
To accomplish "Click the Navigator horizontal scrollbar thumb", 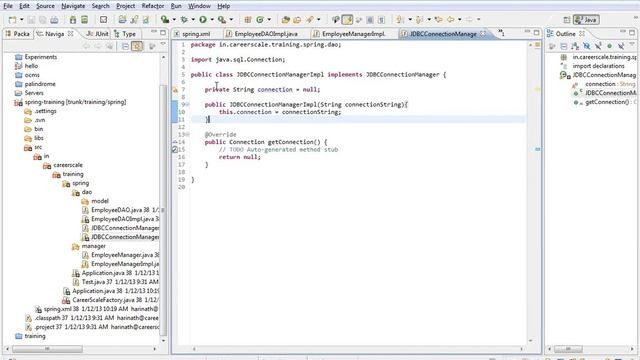I will [47, 349].
